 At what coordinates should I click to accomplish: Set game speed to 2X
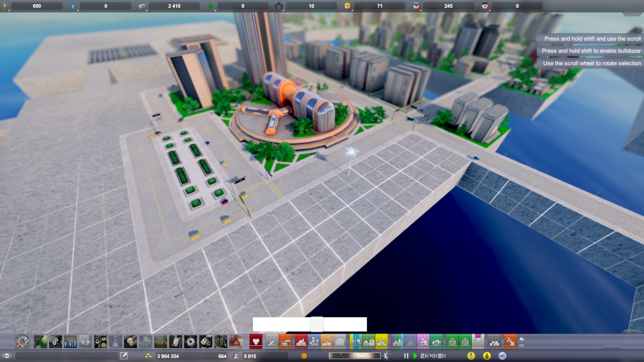click(424, 356)
